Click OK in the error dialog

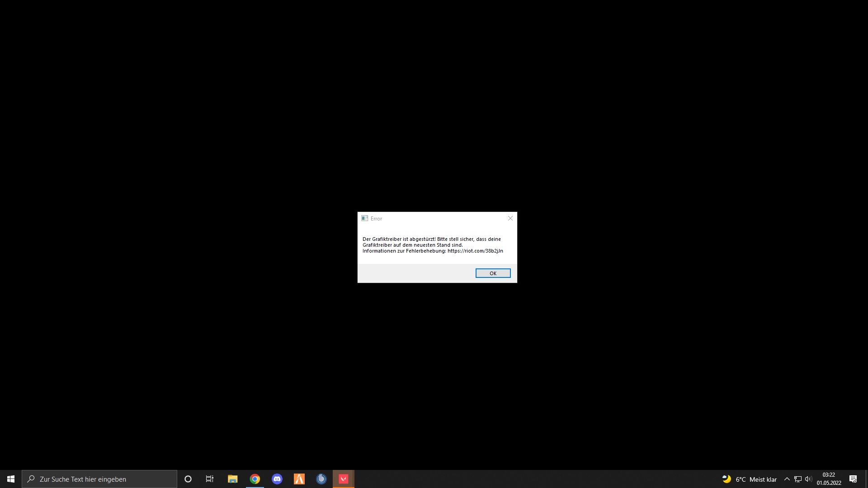(493, 273)
